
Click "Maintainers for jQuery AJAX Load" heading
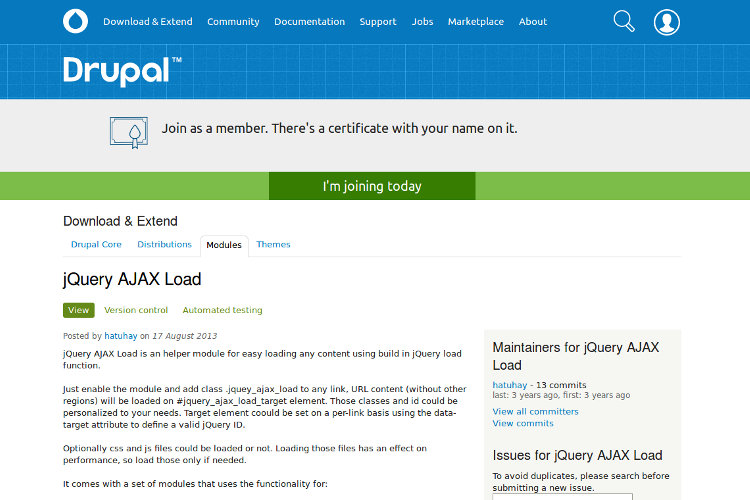coord(576,356)
